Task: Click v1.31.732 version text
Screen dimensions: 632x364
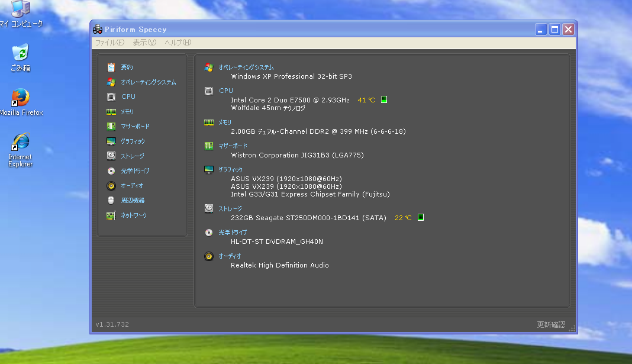Action: pyautogui.click(x=112, y=324)
